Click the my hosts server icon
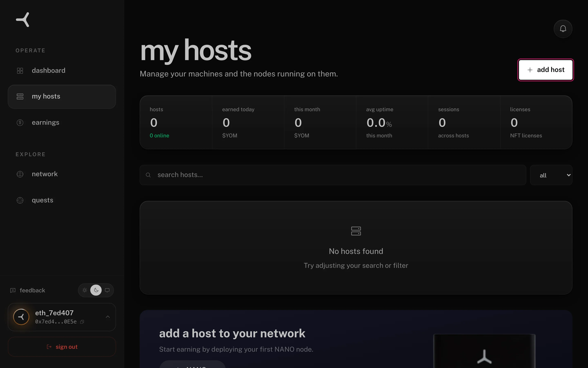This screenshot has height=368, width=588. [x=20, y=96]
